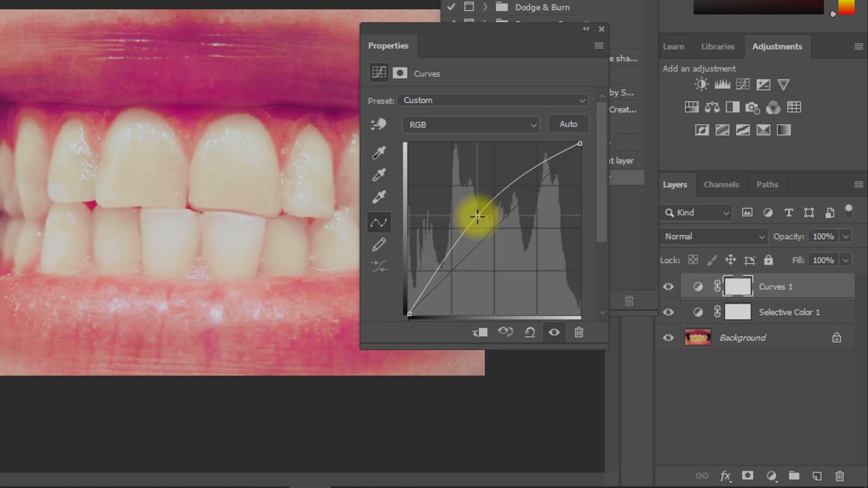
Task: Open the Libraries tab
Action: [x=718, y=47]
